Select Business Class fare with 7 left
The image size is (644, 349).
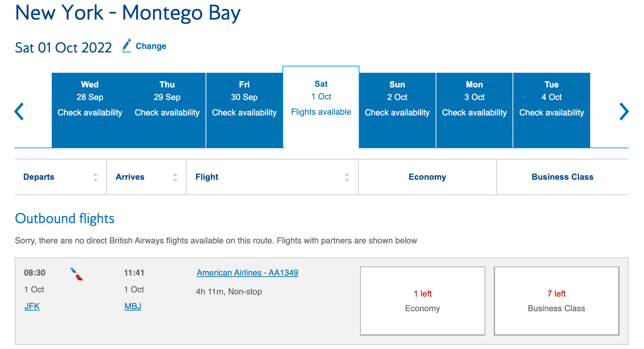556,301
